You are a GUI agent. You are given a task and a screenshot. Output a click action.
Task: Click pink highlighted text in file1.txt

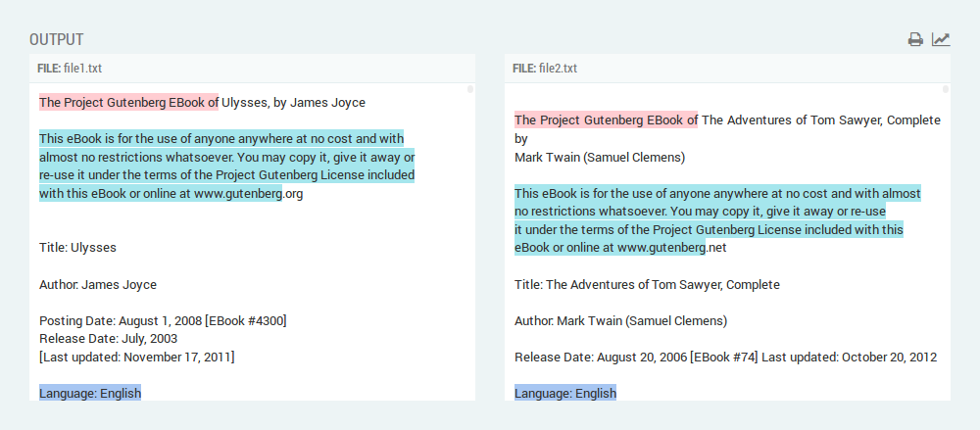tap(128, 102)
